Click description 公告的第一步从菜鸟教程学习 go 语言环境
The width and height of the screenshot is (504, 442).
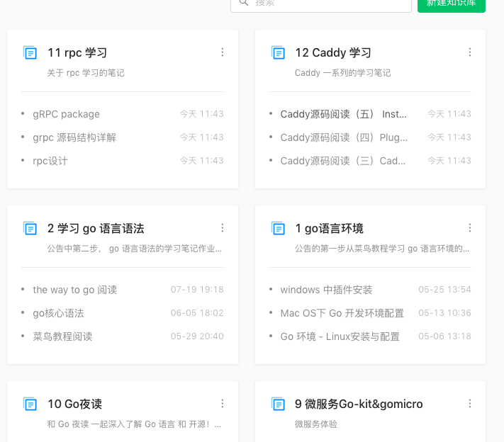(382, 249)
